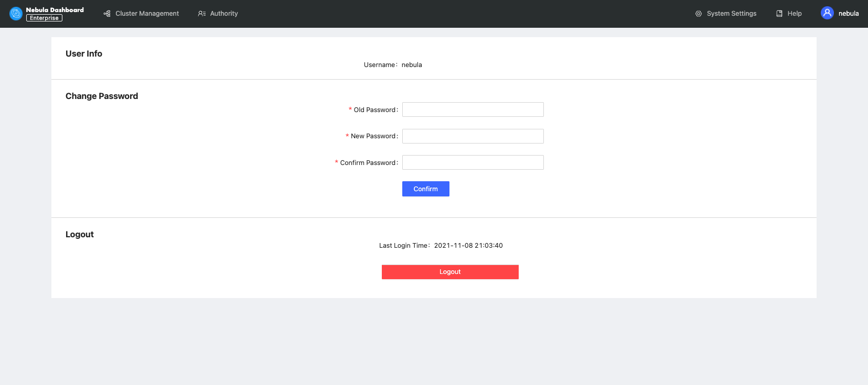Viewport: 868px width, 385px height.
Task: Click the Nebula Dashboard title text
Action: 55,9
